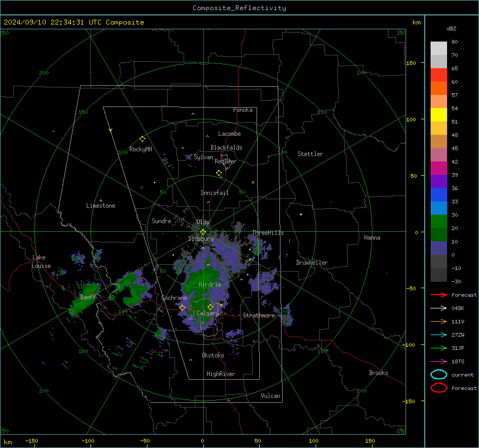Select the slate purple 0-10 dBZ swatch
Screen dimensions: 479x448
pyautogui.click(x=439, y=248)
